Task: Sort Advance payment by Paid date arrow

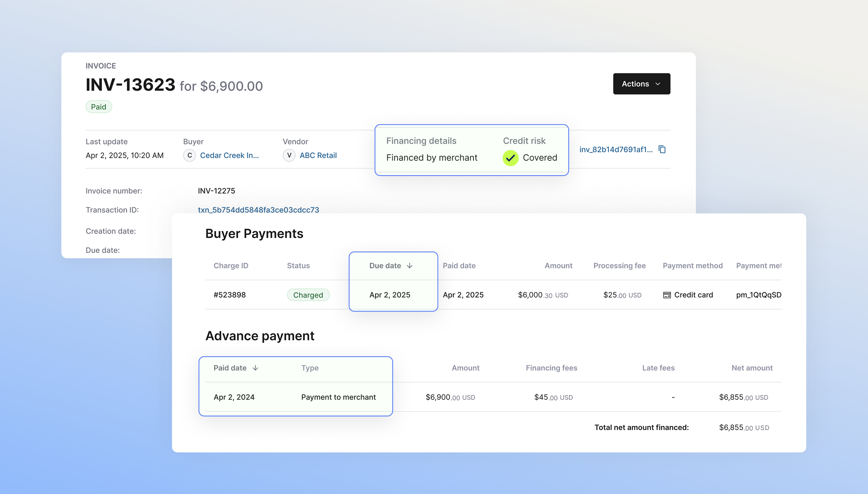Action: coord(256,368)
